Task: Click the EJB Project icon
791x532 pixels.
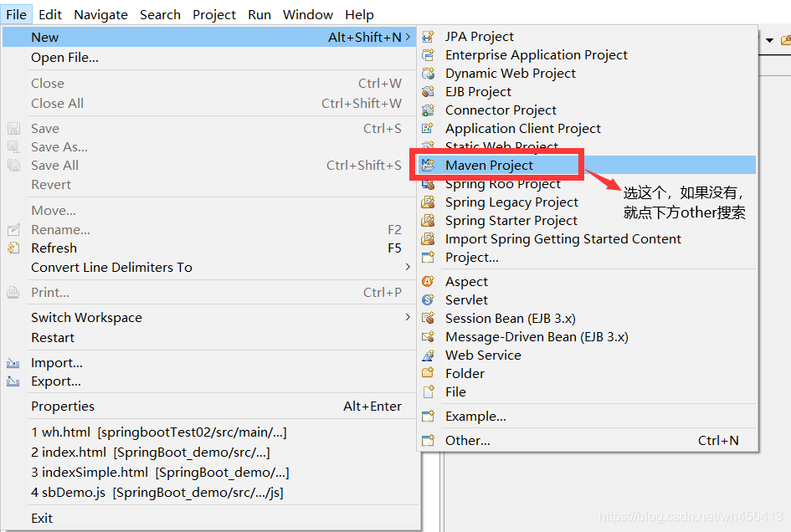Action: point(428,91)
